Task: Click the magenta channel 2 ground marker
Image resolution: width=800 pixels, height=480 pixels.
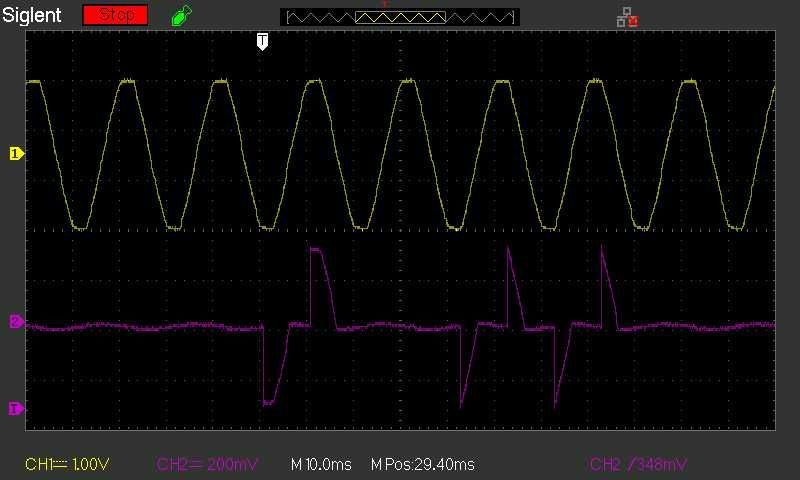Action: (x=16, y=322)
